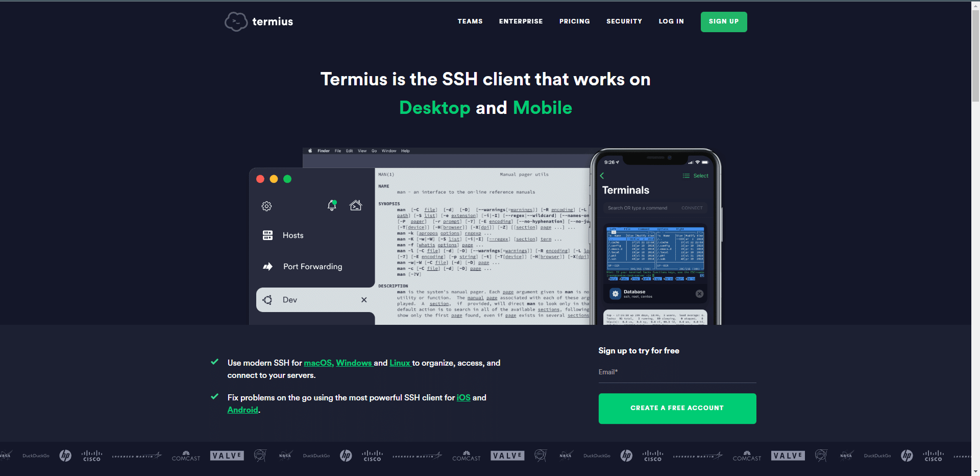Screen dimensions: 980x476
Task: Open the Edit menu in the mockup
Action: click(349, 151)
